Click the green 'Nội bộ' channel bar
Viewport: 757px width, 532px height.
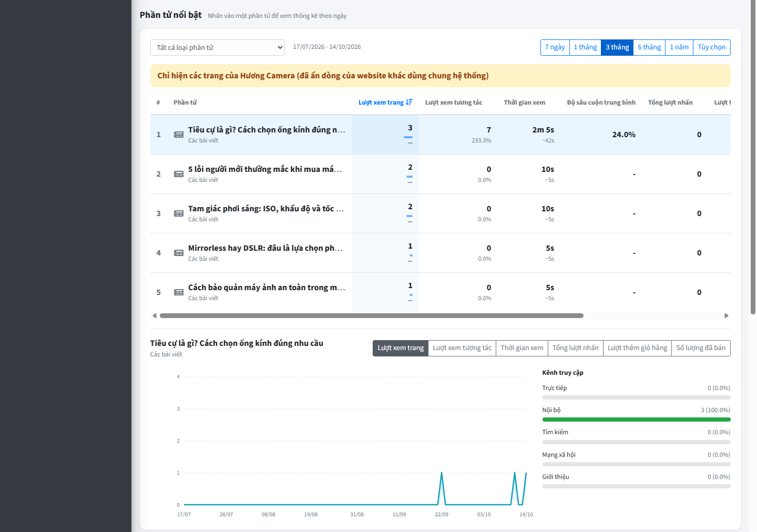636,420
